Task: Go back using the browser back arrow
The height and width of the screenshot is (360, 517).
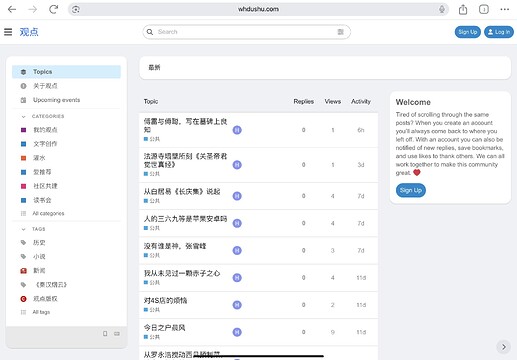Action: tap(12, 9)
